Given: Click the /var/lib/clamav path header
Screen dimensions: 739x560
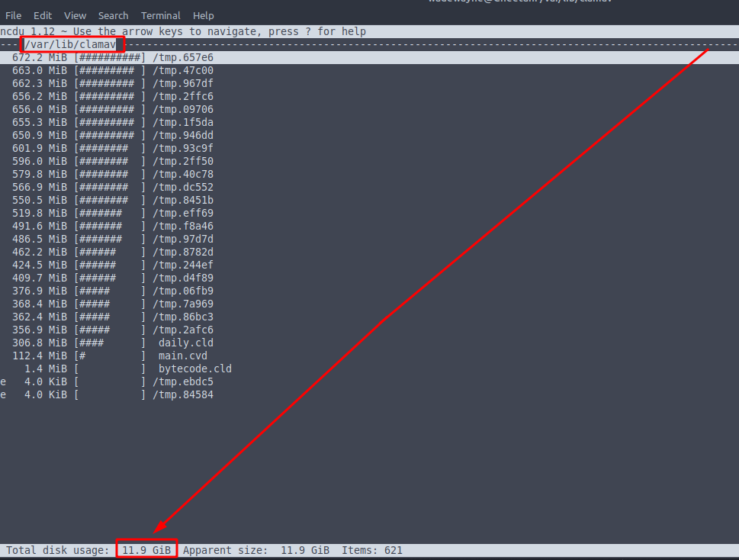Looking at the screenshot, I should click(x=70, y=44).
